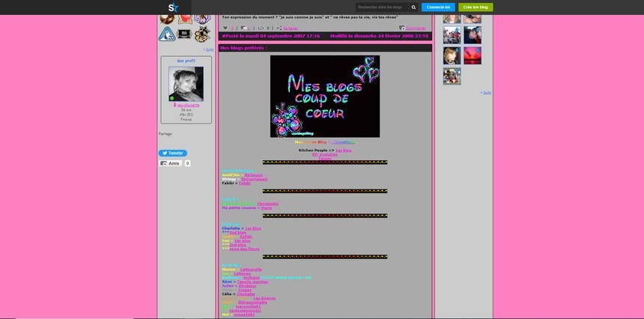Open the blonde girl friend thumbnail
The height and width of the screenshot is (319, 644).
(452, 55)
